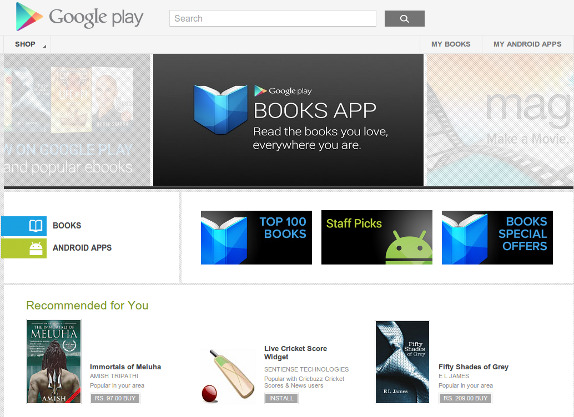Buy Fifty Shades of Grey

pos(465,398)
